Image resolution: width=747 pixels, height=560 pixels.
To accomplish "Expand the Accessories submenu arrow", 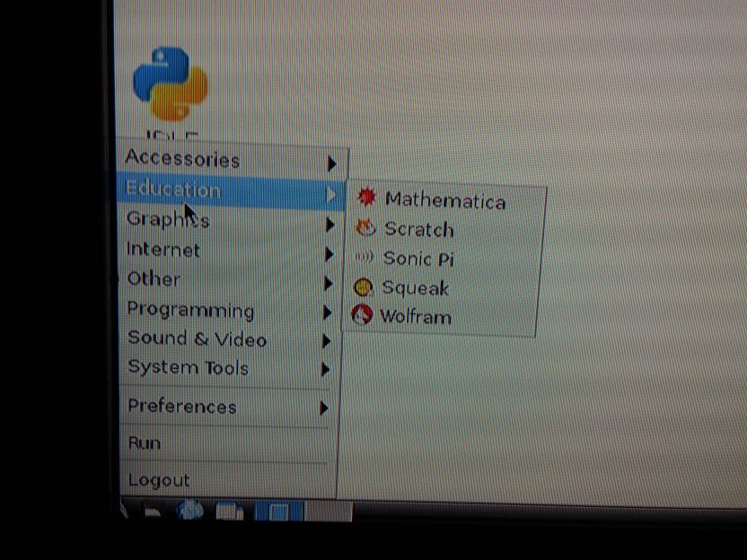I will coord(332,164).
